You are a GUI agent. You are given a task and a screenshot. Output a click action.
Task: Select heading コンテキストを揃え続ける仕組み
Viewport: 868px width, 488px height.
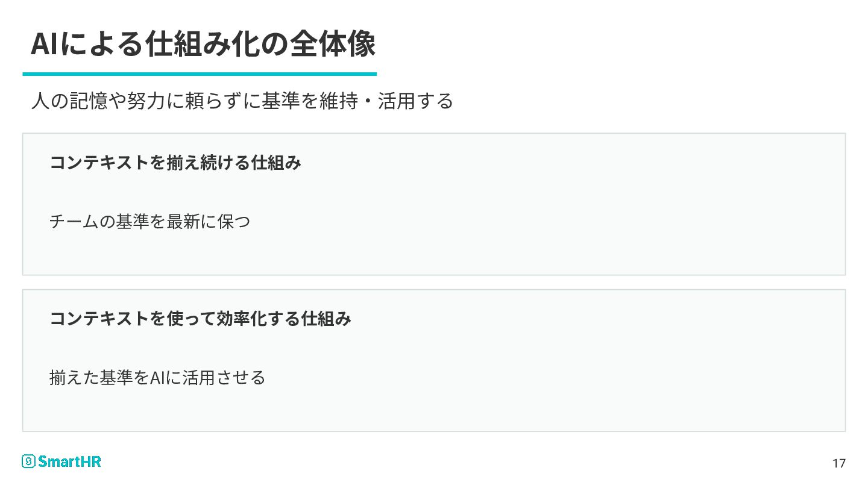point(175,163)
